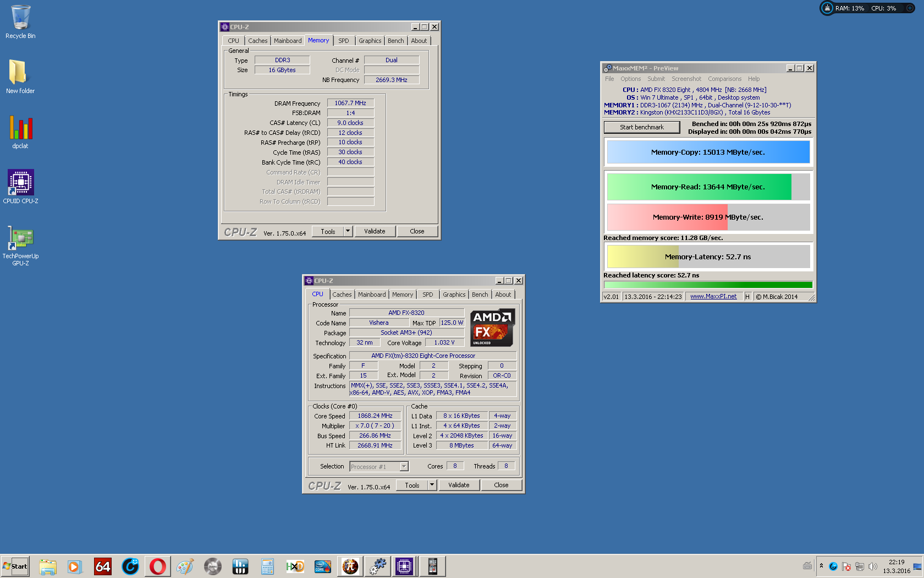This screenshot has height=578, width=924.
Task: Open the Paint palette taskbar icon
Action: pyautogui.click(x=185, y=566)
